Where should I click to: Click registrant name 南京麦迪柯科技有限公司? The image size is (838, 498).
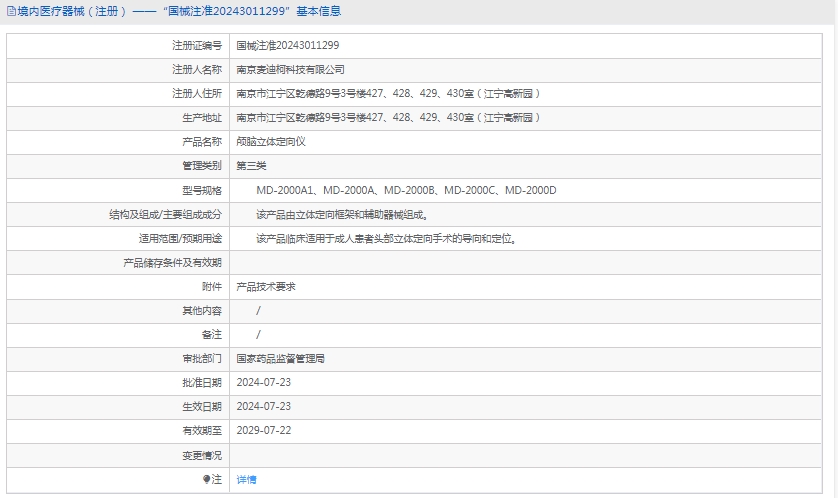(x=290, y=70)
